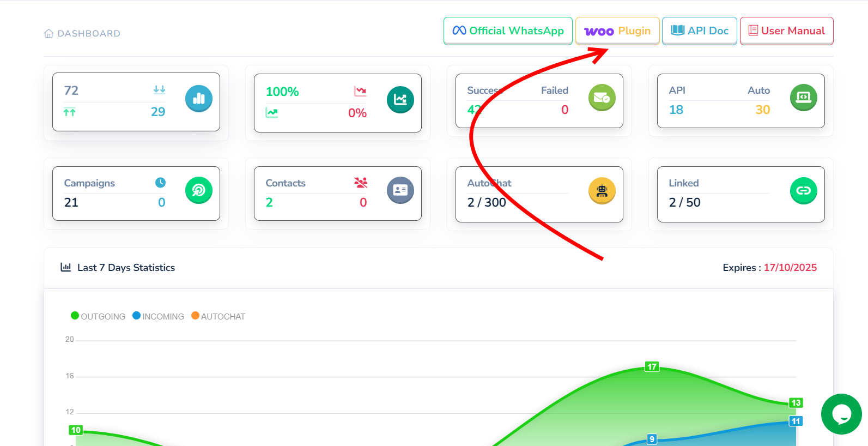Click the blue bar chart icon in the 72 card
Image resolution: width=868 pixels, height=446 pixels.
pos(199,99)
